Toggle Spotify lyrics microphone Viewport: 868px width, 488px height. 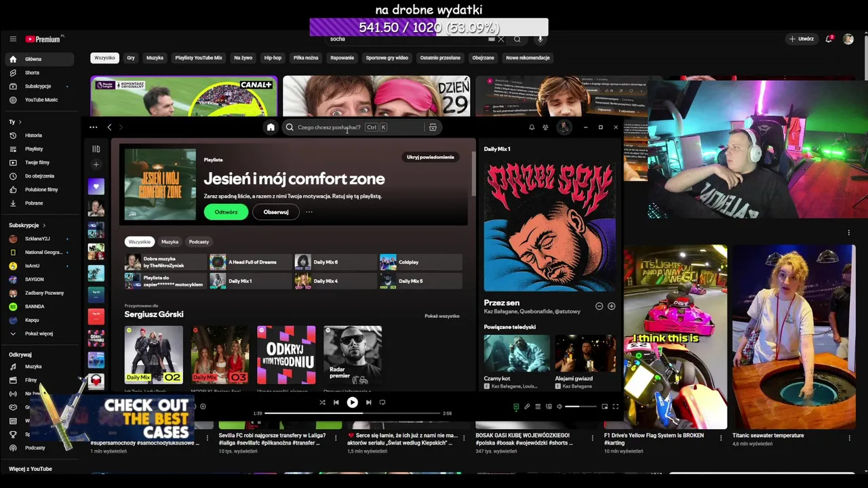tap(527, 407)
